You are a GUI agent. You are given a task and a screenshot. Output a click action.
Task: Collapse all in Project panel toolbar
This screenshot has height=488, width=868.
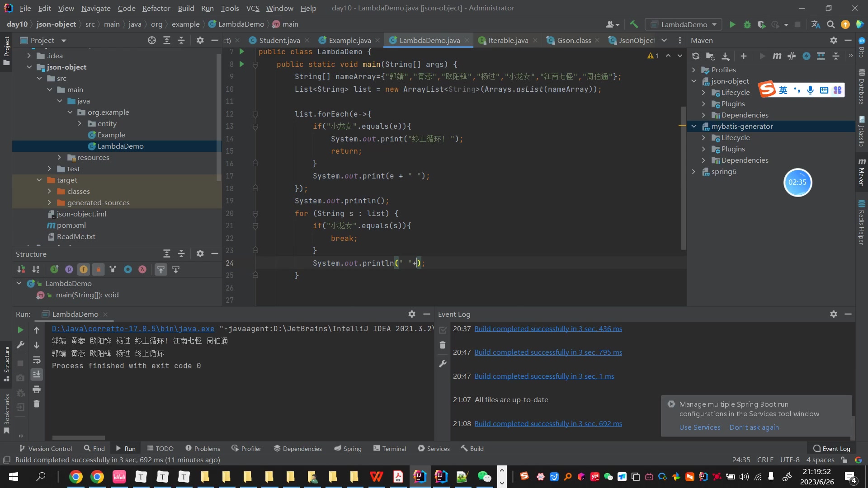[x=181, y=40]
